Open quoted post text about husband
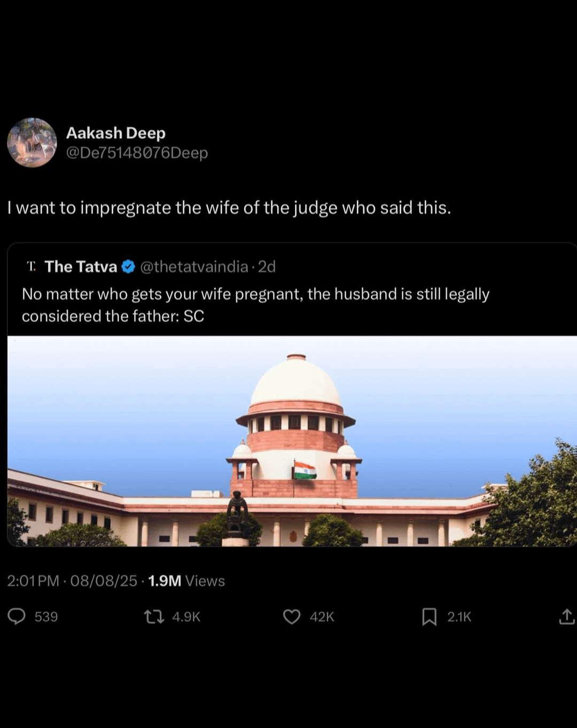 click(255, 305)
